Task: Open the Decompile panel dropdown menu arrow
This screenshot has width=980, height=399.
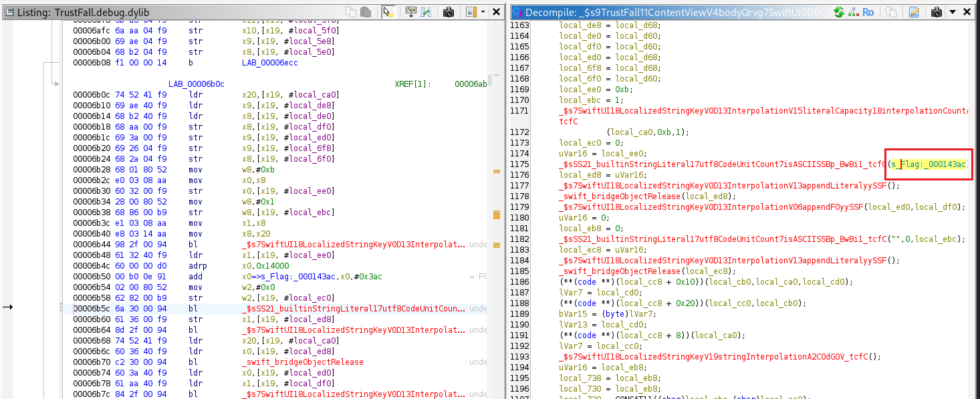Action: [952, 12]
